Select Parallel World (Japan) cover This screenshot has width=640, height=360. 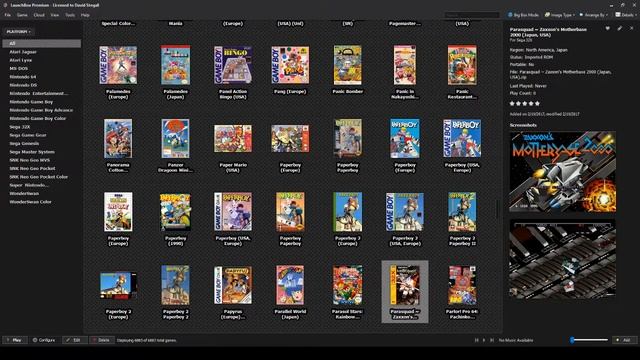pos(290,285)
